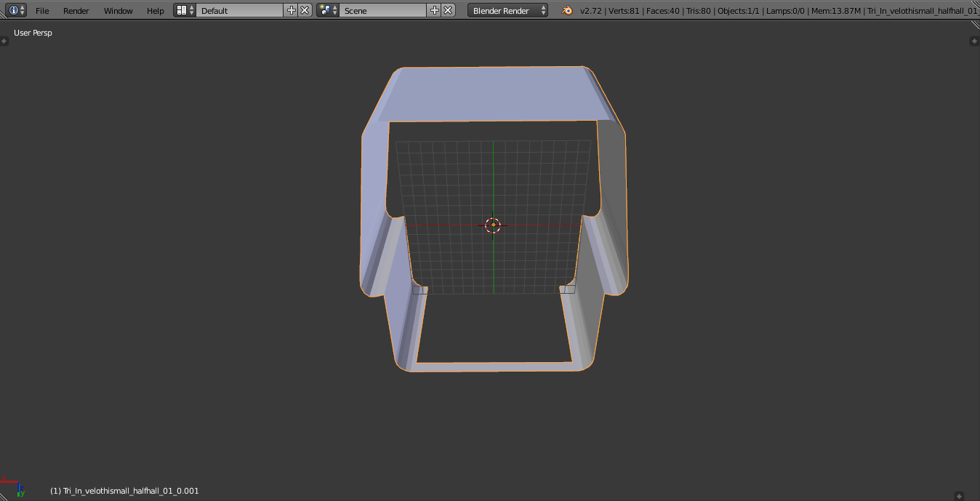The image size is (980, 501).
Task: Expand the properties region plus icon at the viewport's top right
Action: pyautogui.click(x=975, y=41)
